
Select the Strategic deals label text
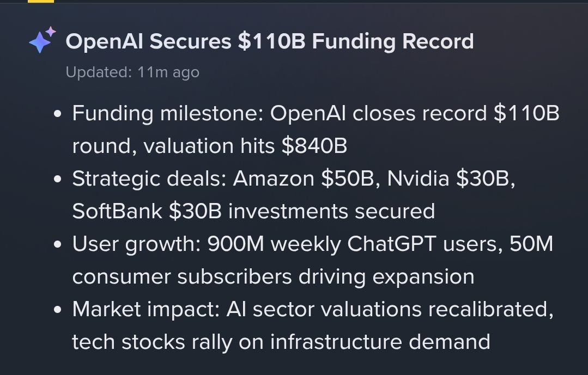pos(149,179)
